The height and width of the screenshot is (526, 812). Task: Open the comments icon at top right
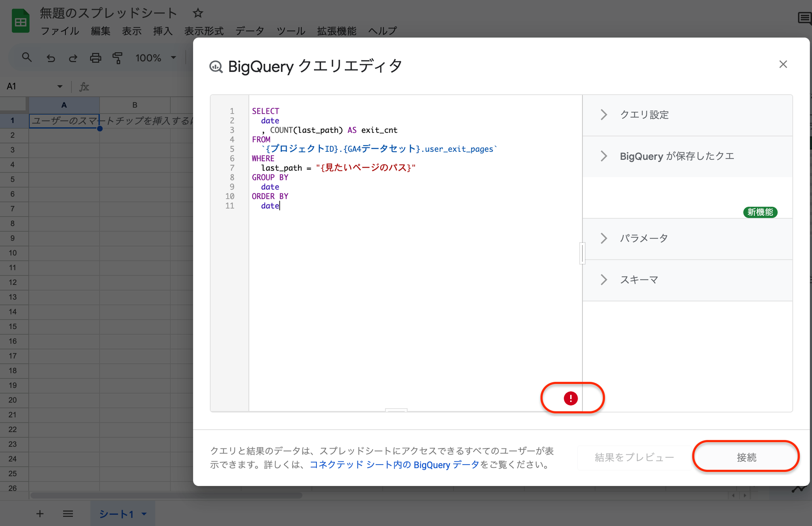(804, 18)
